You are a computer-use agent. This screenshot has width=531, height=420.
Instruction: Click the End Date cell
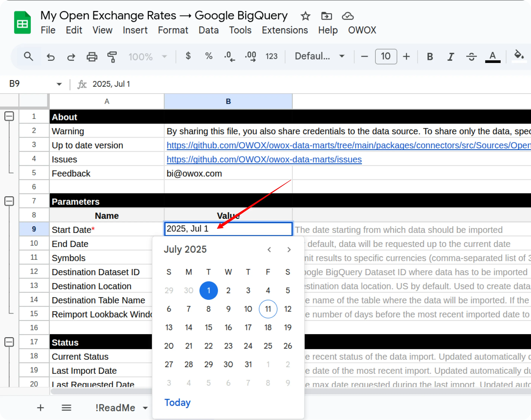pyautogui.click(x=101, y=244)
